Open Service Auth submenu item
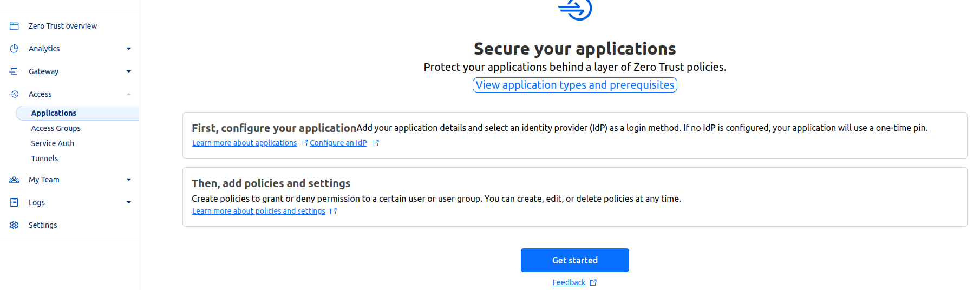 coord(53,143)
